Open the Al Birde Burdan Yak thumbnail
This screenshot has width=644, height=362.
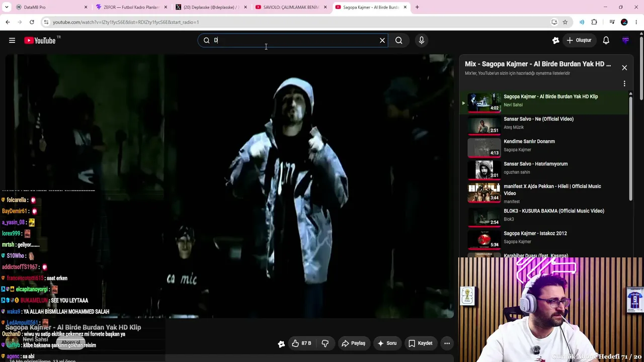484,102
